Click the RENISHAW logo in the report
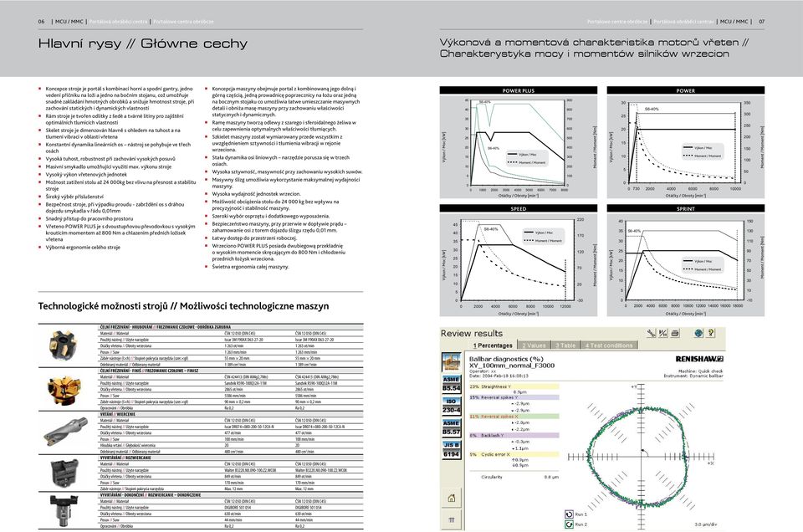The image size is (803, 532). (x=699, y=359)
